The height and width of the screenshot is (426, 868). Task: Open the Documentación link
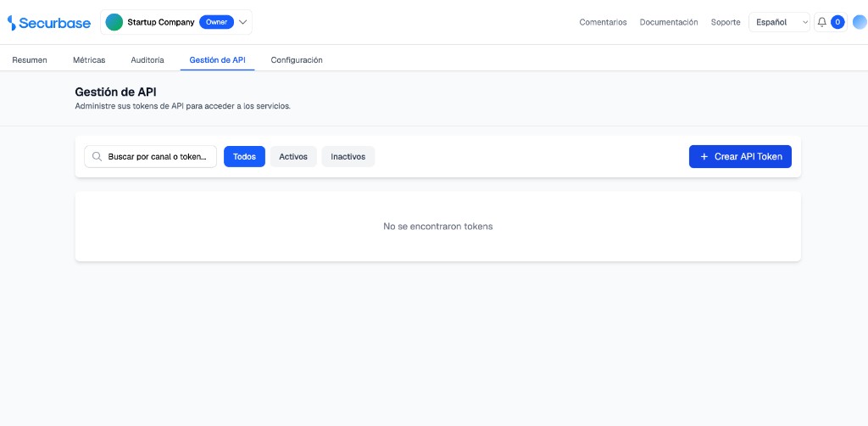(x=669, y=22)
